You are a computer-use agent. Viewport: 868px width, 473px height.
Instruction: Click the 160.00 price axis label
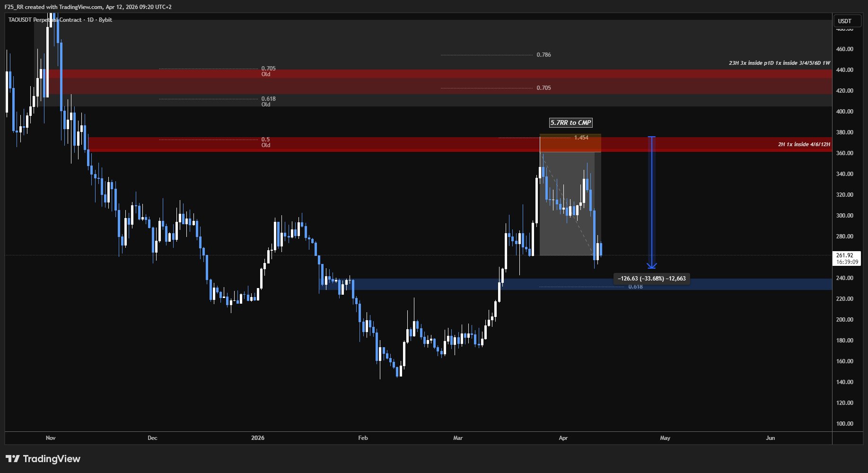(x=844, y=361)
